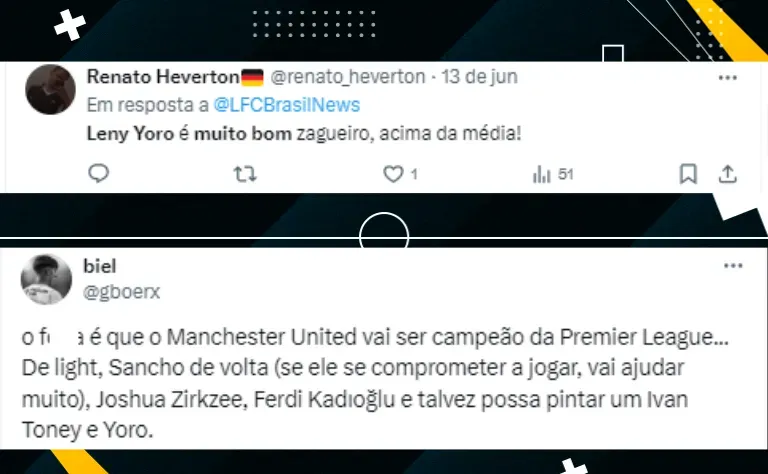This screenshot has height=474, width=768.
Task: Click biel's display name
Action: coord(100,266)
